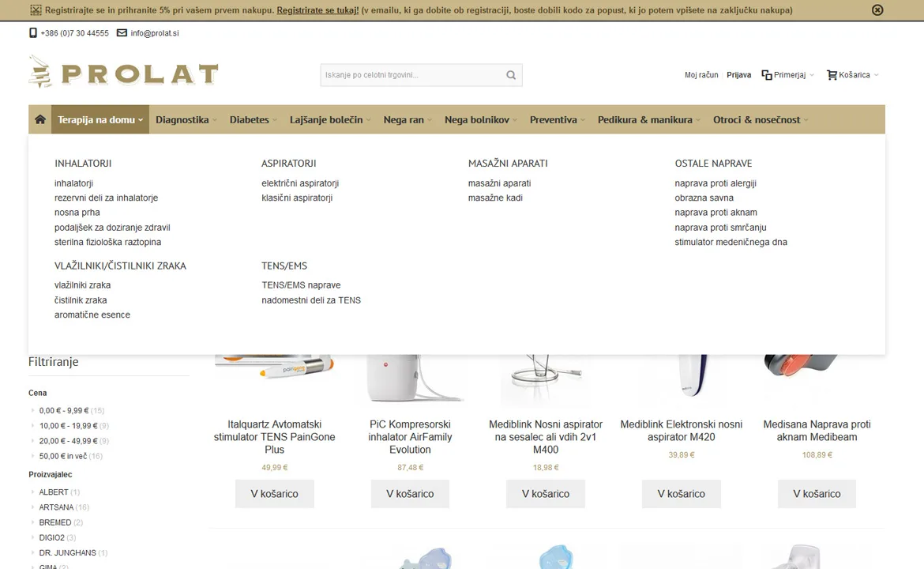Close the registration discount banner

coord(877,10)
